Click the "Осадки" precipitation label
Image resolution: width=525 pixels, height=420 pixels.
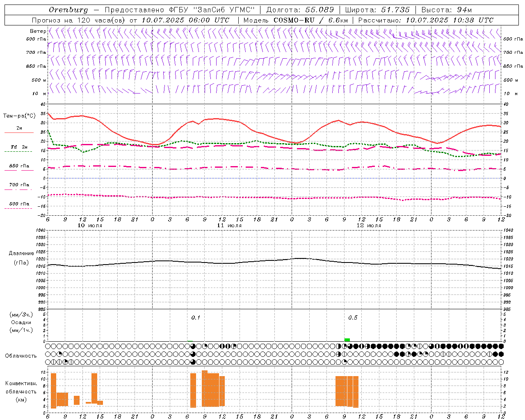[x=21, y=322]
